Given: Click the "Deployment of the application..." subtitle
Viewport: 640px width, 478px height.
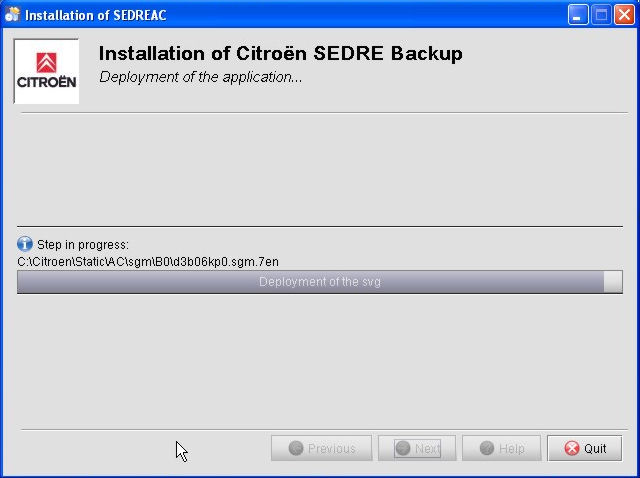Looking at the screenshot, I should [x=201, y=77].
